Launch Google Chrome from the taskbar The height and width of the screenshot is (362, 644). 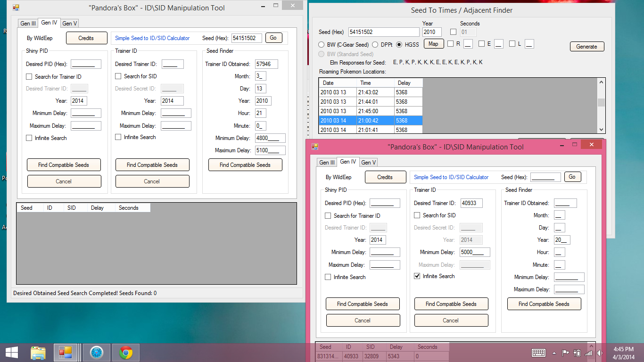tap(125, 352)
